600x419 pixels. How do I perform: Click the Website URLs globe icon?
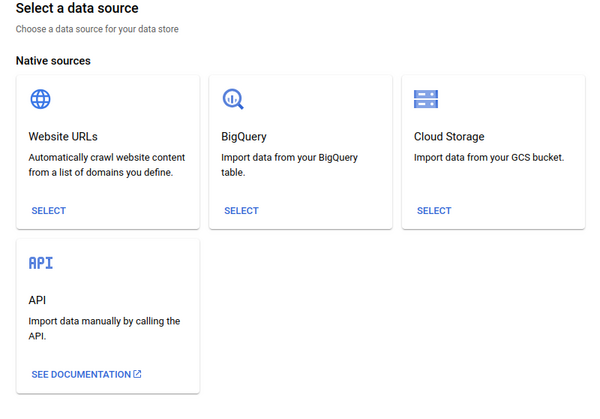pyautogui.click(x=41, y=99)
